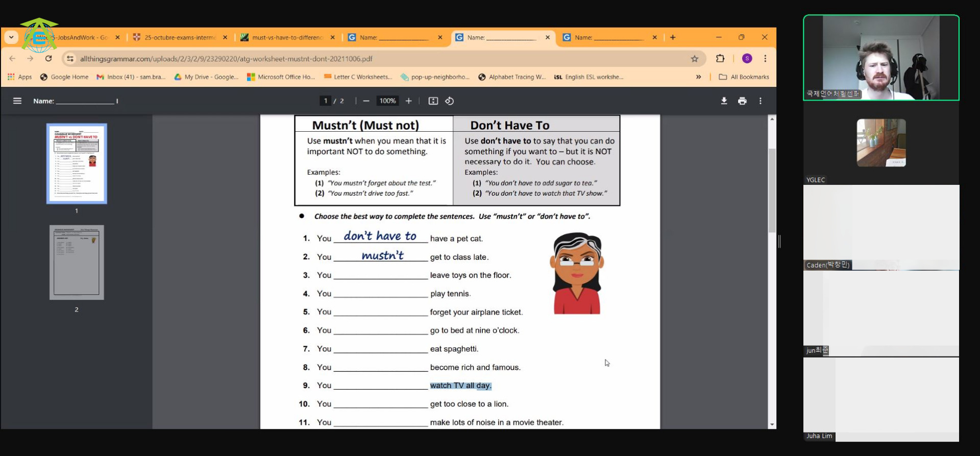The image size is (980, 456).
Task: Click the PDF page number field
Action: pyautogui.click(x=326, y=101)
